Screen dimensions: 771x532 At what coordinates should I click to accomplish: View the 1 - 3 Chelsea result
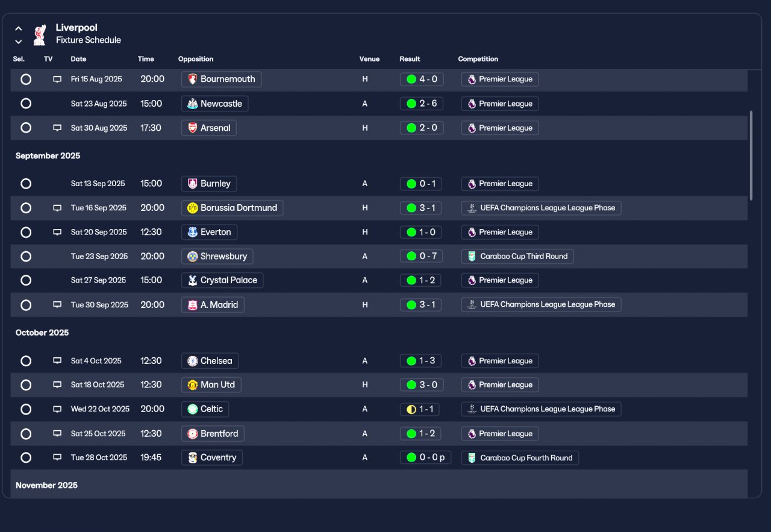point(420,361)
